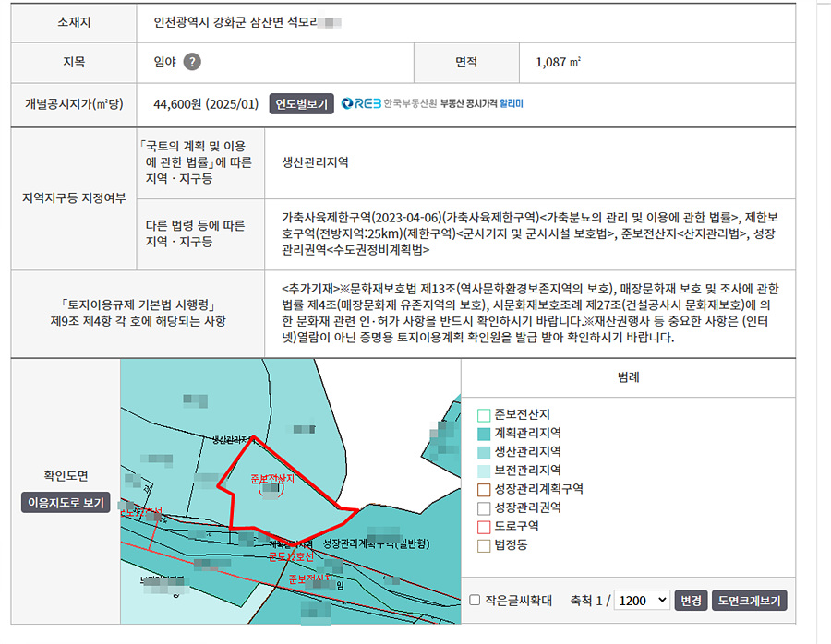Click the 준보전산지 legend swatch

point(484,414)
